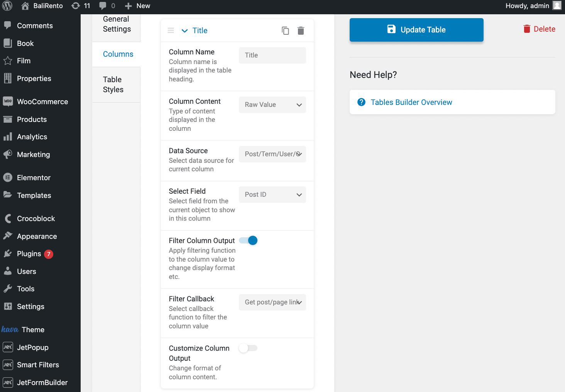Click the BaliRento site name
The width and height of the screenshot is (565, 392).
point(48,6)
